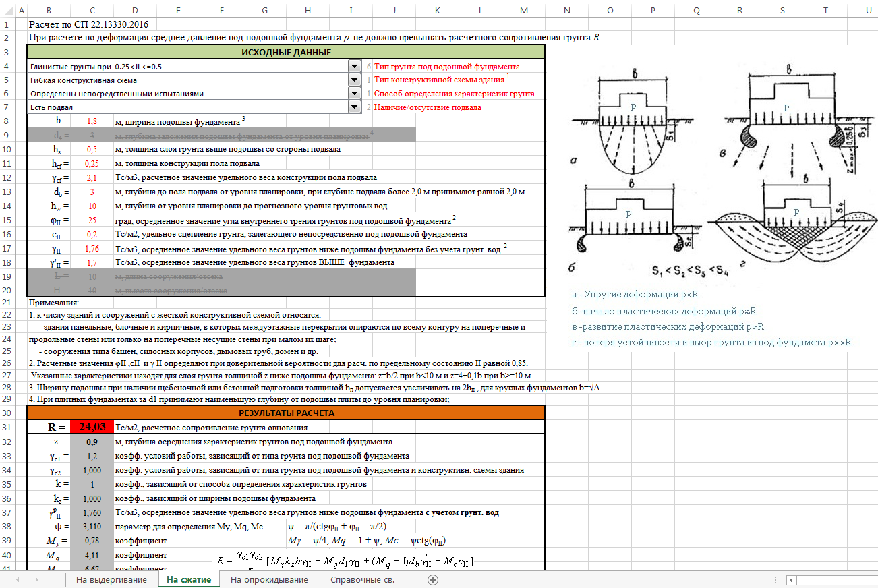
Task: Click the greyed-out d1 row 9 cell
Action: point(92,135)
